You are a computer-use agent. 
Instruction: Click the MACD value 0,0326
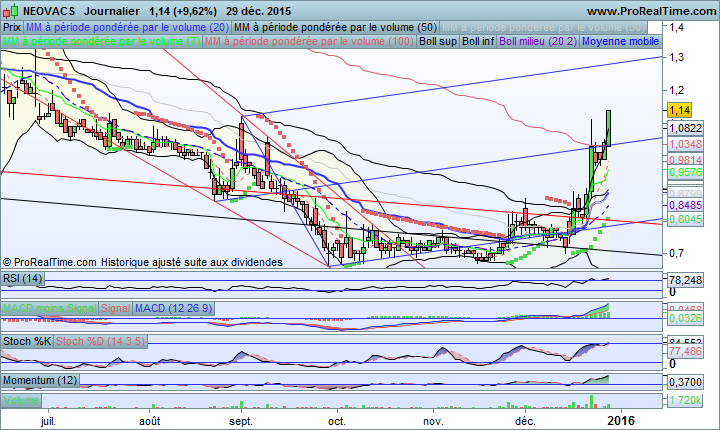click(x=685, y=318)
